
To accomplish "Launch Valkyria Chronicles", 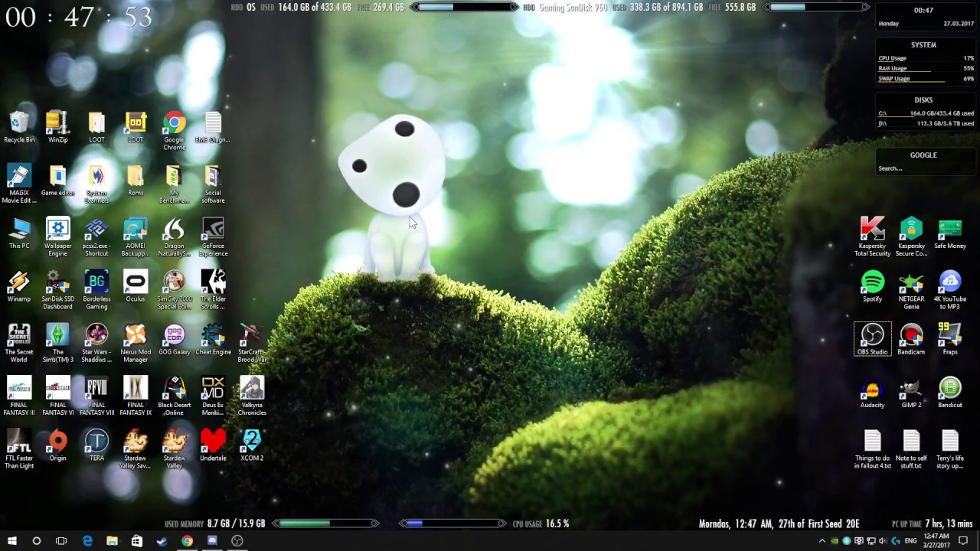I will [x=252, y=396].
